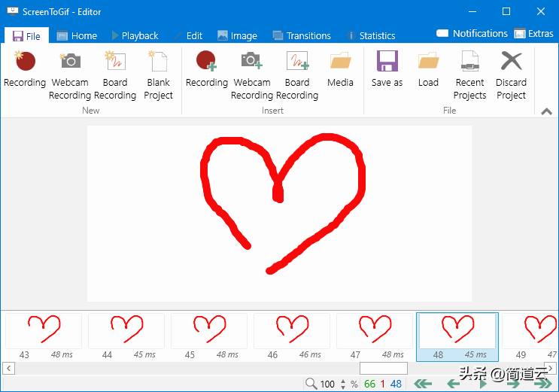The height and width of the screenshot is (392, 559).
Task: Click the frame list left scroll arrow
Action: pyautogui.click(x=8, y=368)
